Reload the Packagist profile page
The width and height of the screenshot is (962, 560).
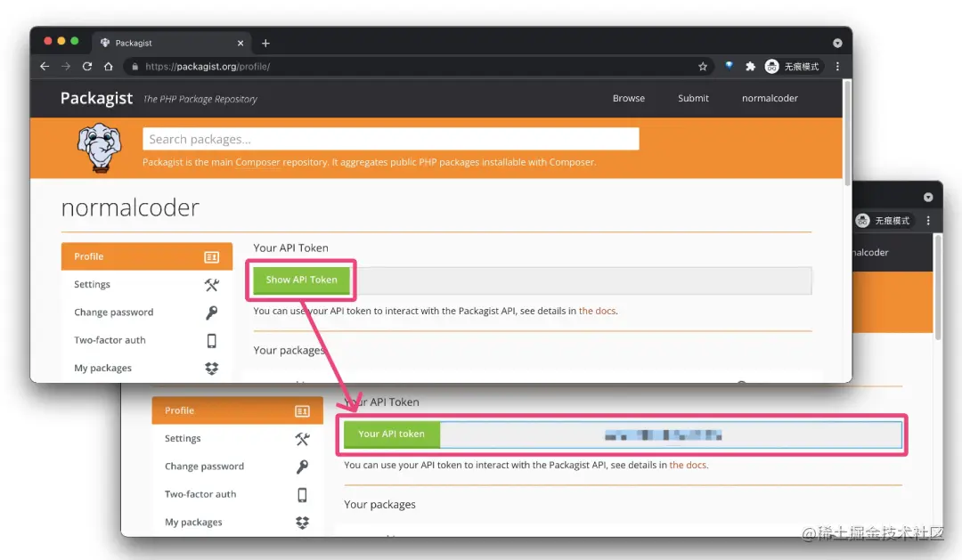point(87,66)
